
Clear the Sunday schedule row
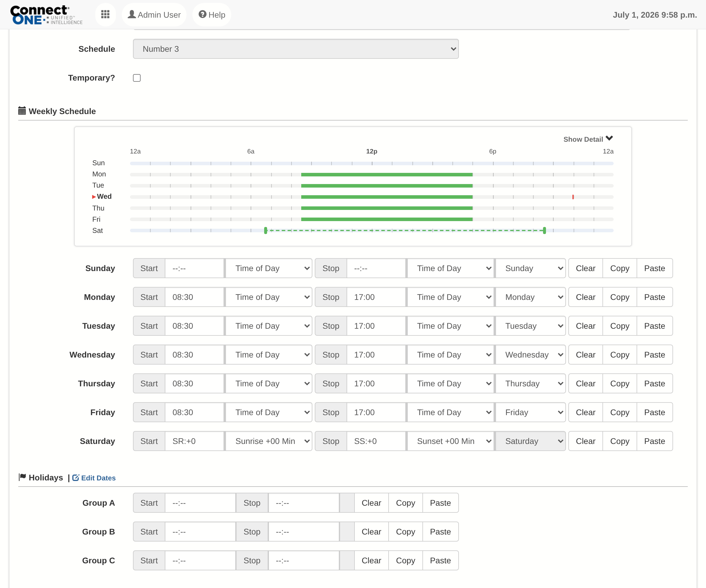click(x=585, y=268)
